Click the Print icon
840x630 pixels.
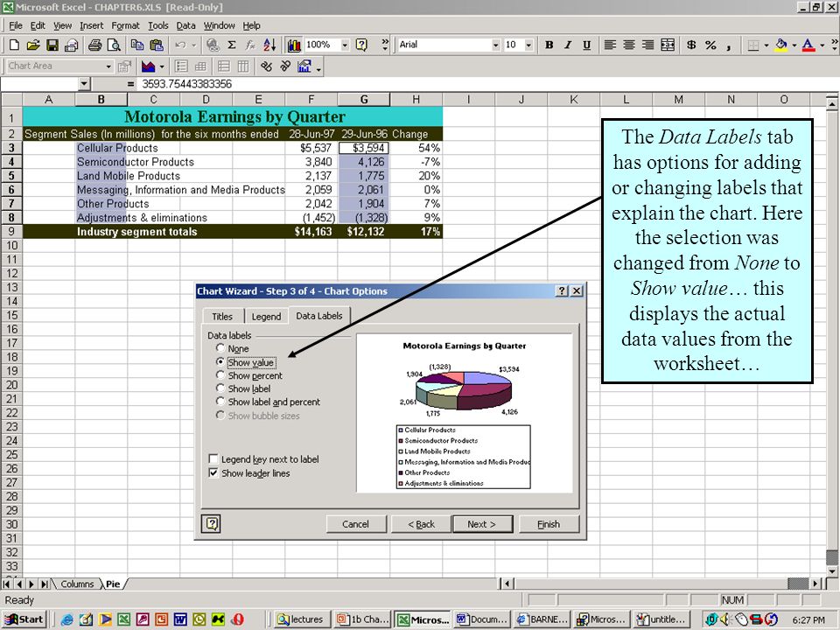[94, 45]
